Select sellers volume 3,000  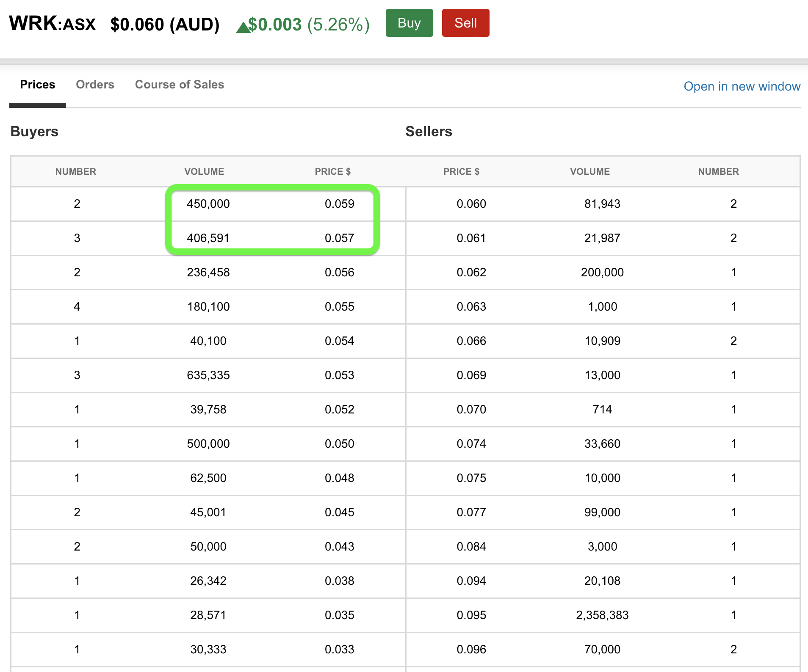tap(602, 547)
